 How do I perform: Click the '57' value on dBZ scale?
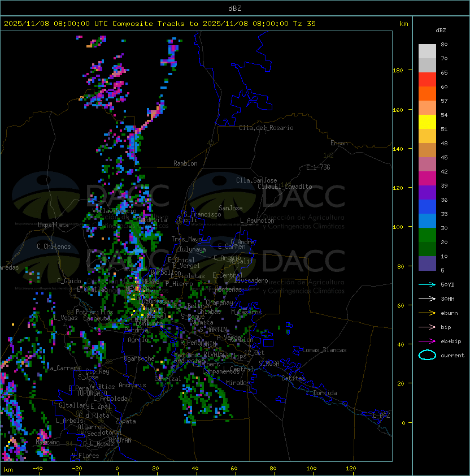click(x=444, y=101)
